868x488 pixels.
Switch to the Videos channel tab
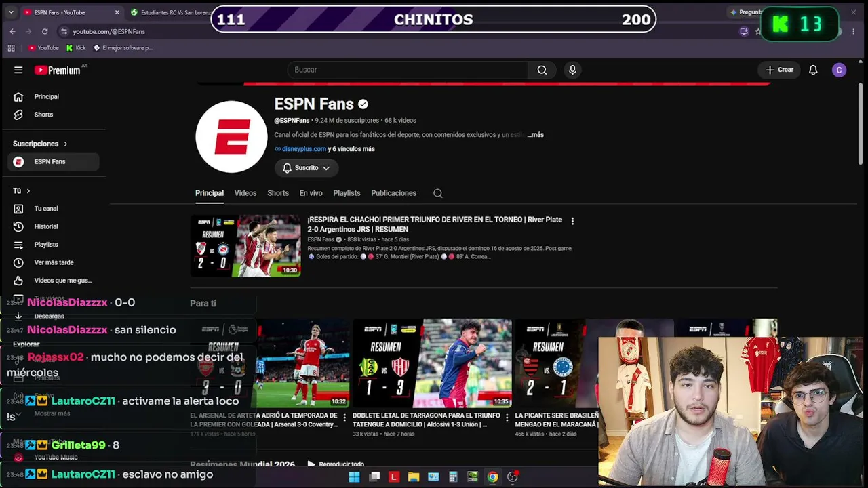[245, 193]
